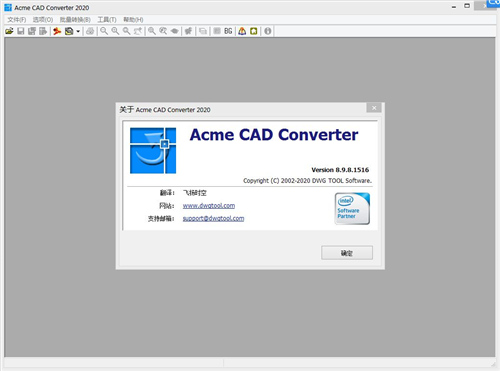Click the Acme CAD Converter blue logo
The image size is (500, 371).
[x=153, y=151]
